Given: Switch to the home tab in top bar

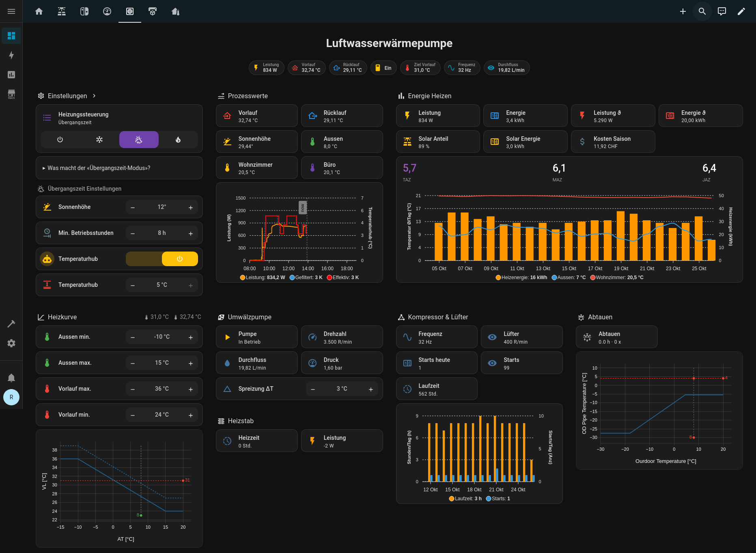Looking at the screenshot, I should point(39,11).
